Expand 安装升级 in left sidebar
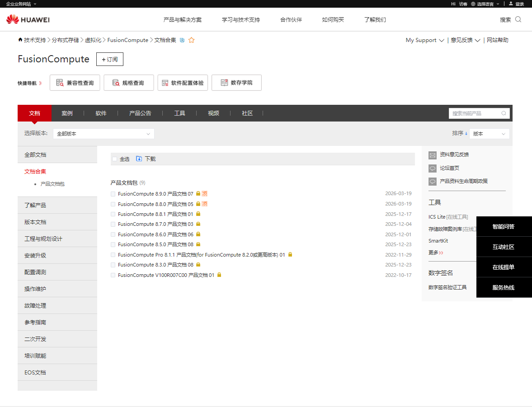 (57, 255)
